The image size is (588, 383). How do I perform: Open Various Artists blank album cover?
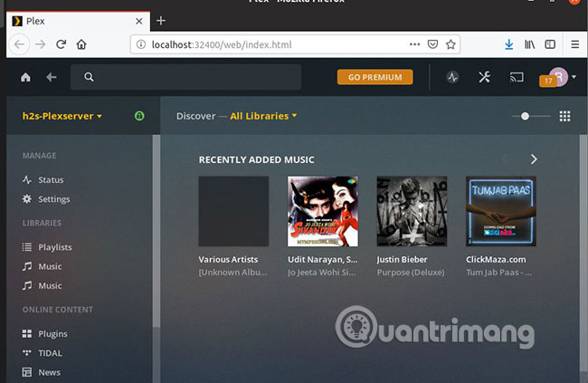click(233, 211)
